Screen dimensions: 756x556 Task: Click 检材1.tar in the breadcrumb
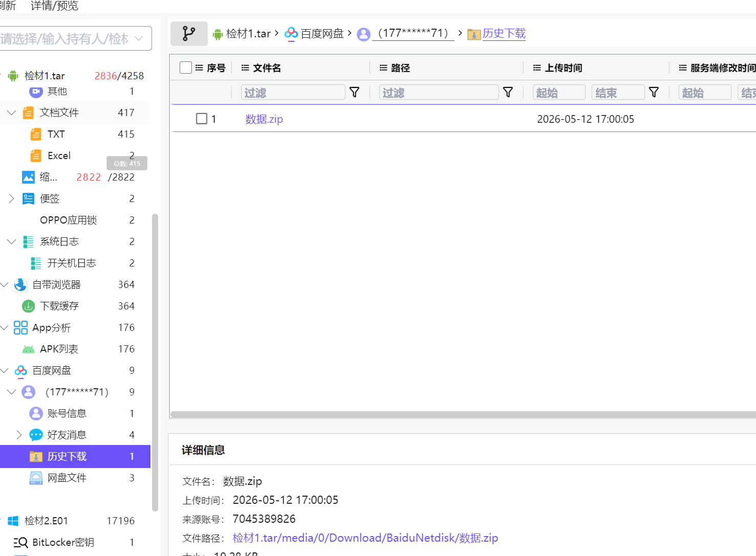248,34
